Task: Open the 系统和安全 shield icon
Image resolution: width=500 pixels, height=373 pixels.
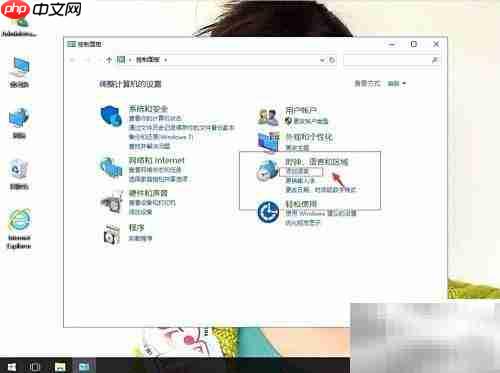Action: [111, 116]
